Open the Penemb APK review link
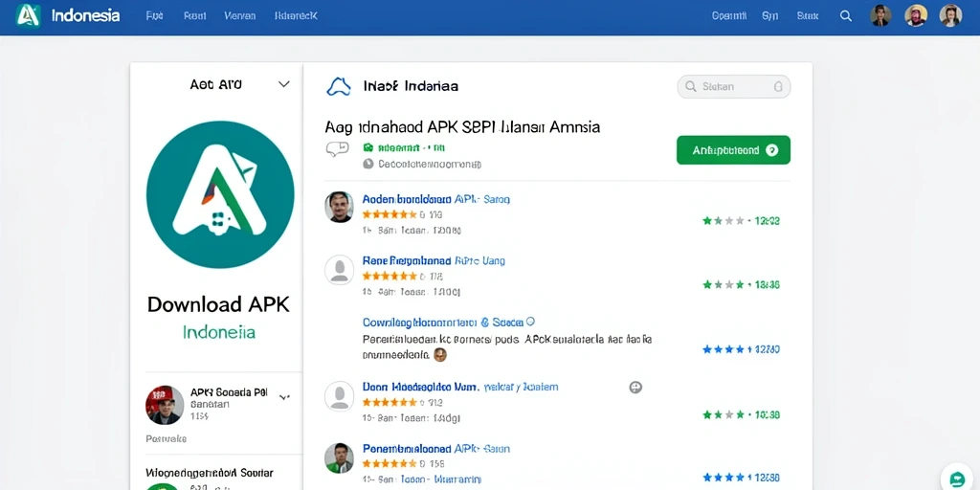980x490 pixels. click(x=436, y=449)
